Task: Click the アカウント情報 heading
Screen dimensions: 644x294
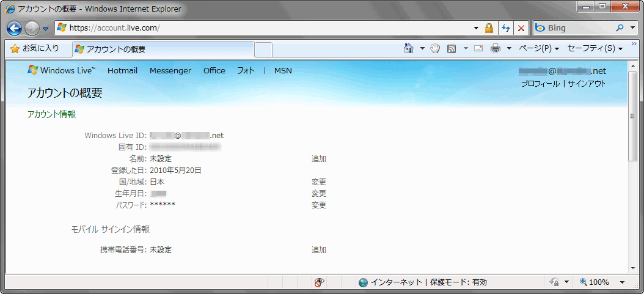Action: (x=52, y=114)
